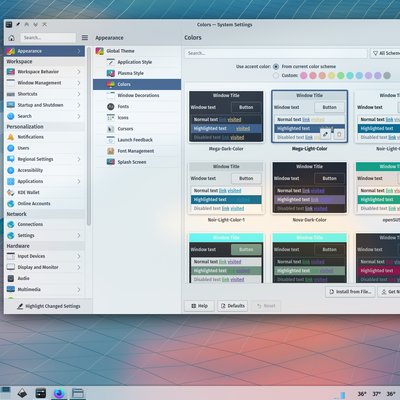Open Online Accounts settings
Viewport: 400px width, 400px height.
coord(44,203)
